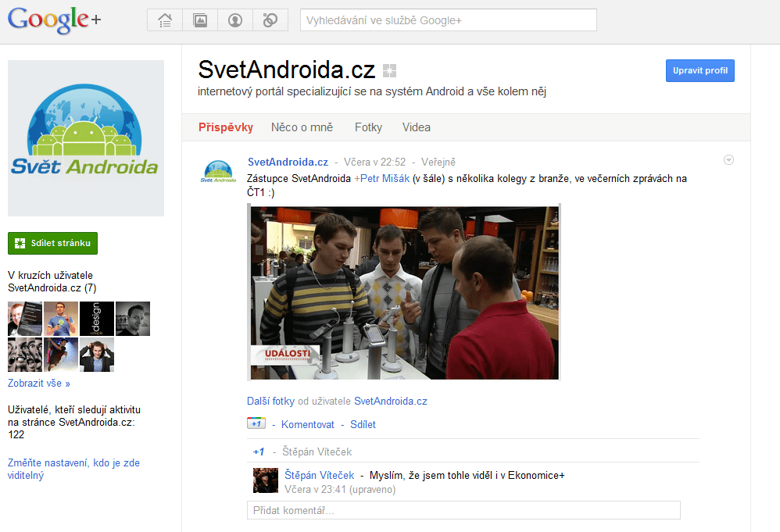Click Štěpán Víteček's comment avatar
This screenshot has height=532, width=780.
pyautogui.click(x=266, y=480)
